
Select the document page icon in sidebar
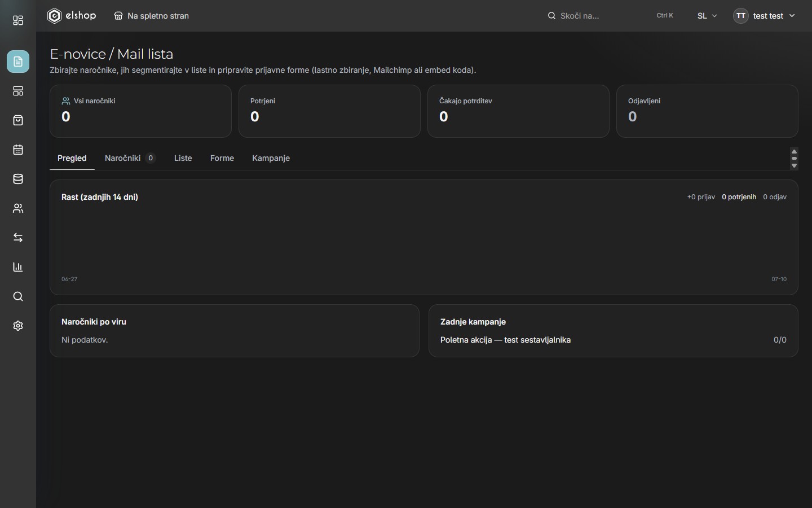18,62
